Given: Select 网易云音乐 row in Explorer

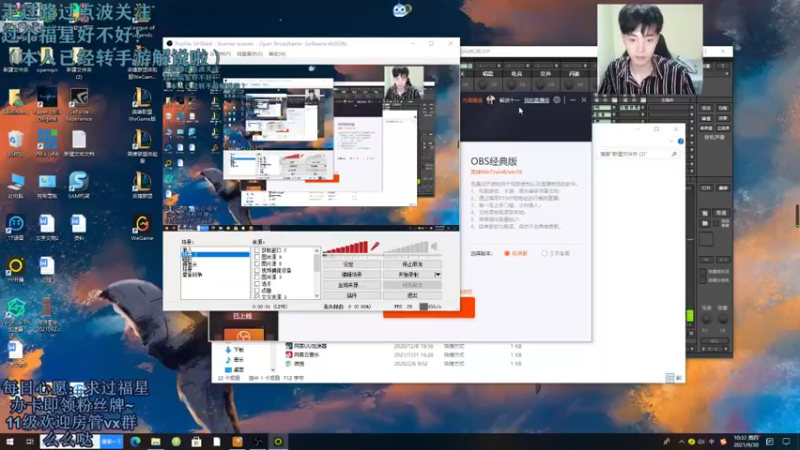Looking at the screenshot, I should [403, 355].
